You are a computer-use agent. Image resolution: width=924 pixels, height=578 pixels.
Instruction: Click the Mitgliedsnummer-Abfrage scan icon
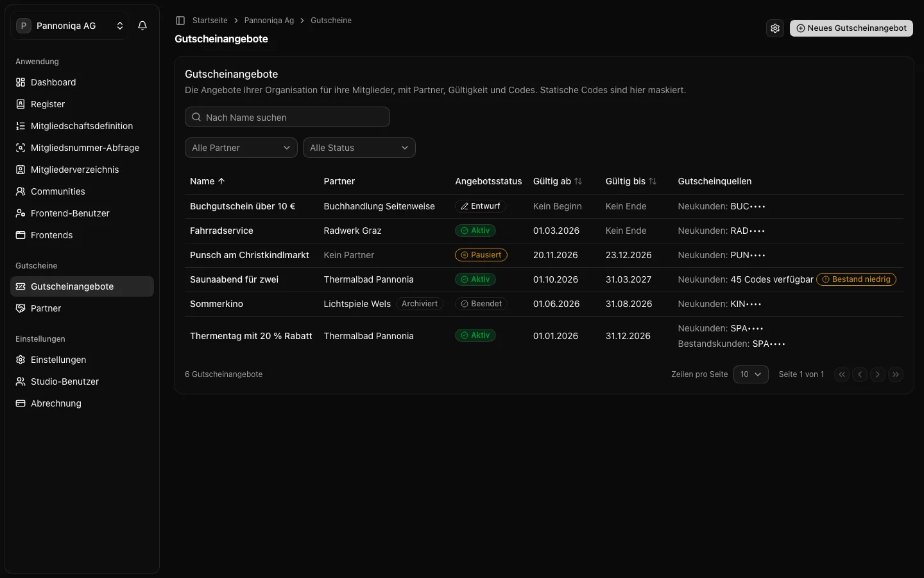pos(21,148)
